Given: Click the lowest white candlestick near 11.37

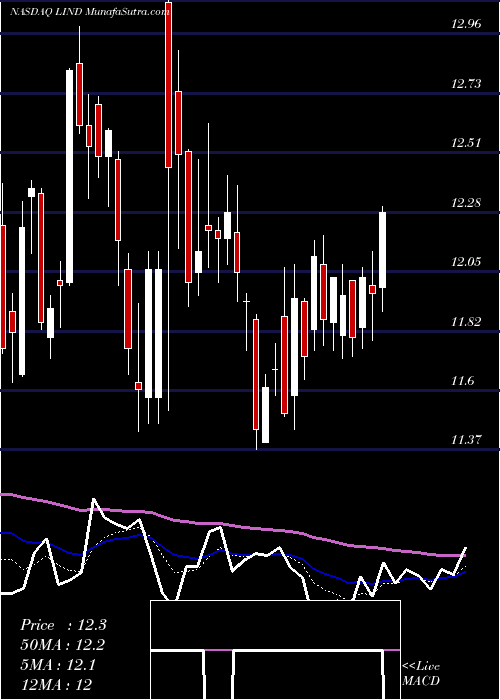Looking at the screenshot, I should (266, 415).
